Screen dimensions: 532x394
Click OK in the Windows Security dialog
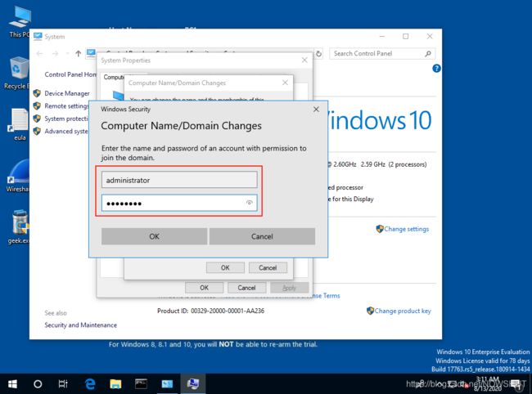(154, 236)
